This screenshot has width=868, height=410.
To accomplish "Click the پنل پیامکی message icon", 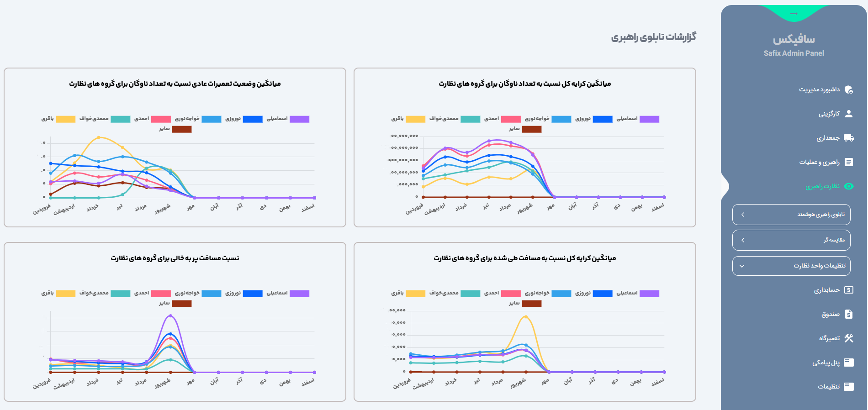I will 848,363.
